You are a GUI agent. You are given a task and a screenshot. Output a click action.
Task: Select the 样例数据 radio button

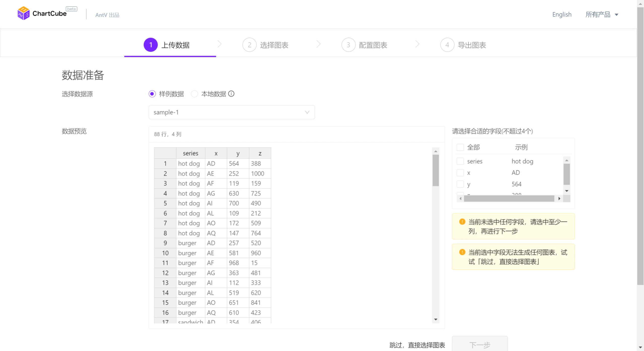tap(152, 94)
